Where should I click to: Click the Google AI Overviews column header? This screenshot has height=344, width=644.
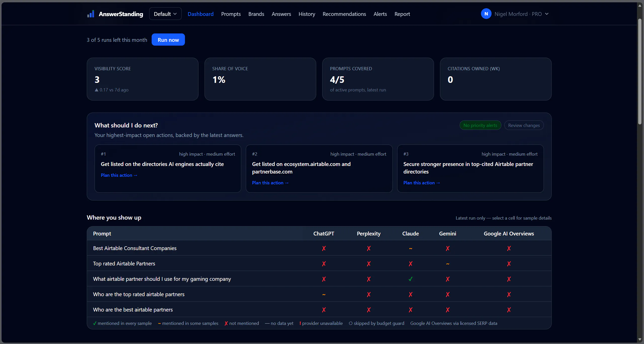509,234
